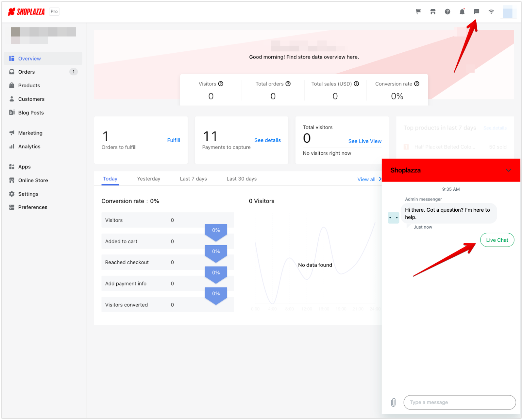
Task: Open Products in the sidebar
Action: pyautogui.click(x=43, y=85)
